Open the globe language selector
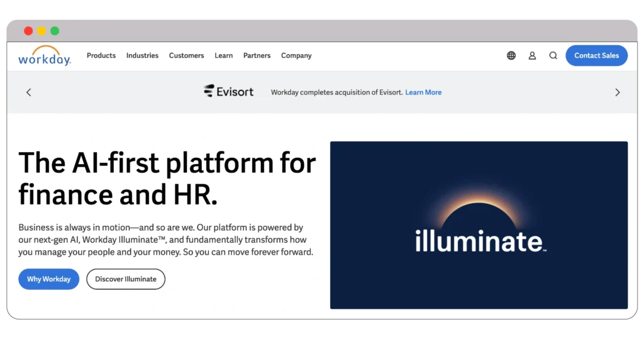The width and height of the screenshot is (644, 339). click(x=511, y=55)
